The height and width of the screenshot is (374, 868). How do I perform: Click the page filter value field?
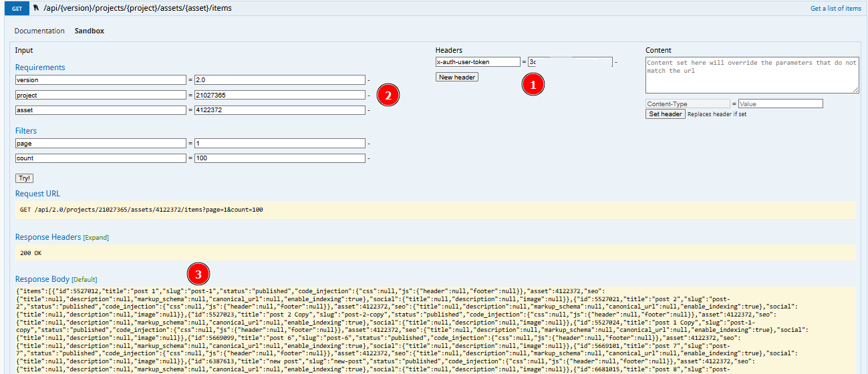[x=280, y=144]
